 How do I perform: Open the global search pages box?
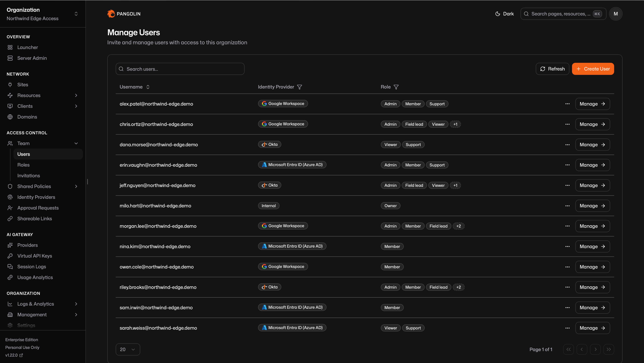tap(563, 14)
